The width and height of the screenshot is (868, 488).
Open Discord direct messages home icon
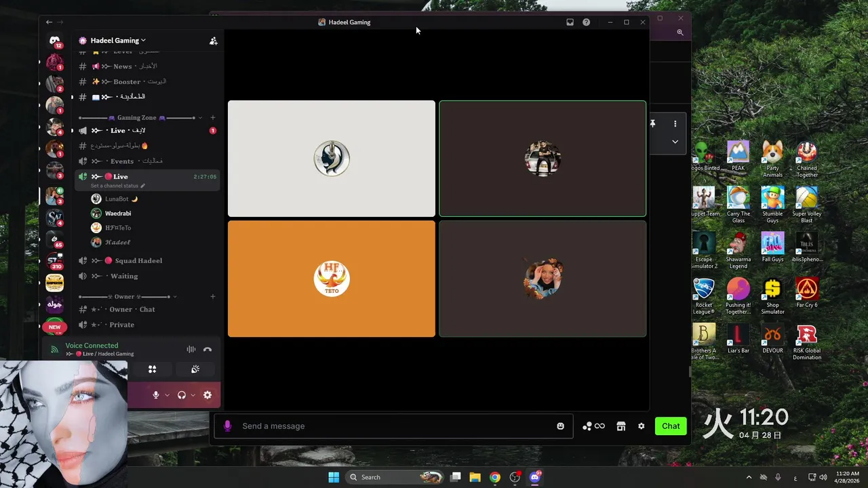point(54,41)
